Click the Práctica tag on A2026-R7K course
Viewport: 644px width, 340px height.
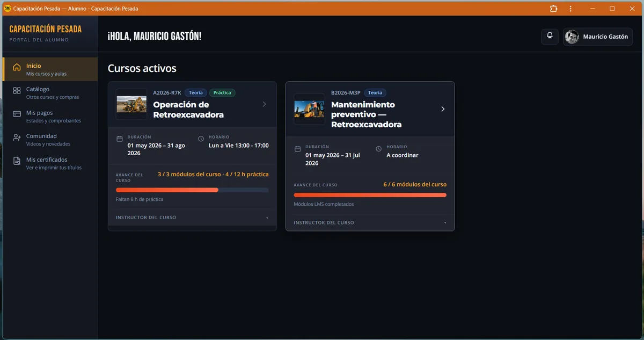point(222,93)
